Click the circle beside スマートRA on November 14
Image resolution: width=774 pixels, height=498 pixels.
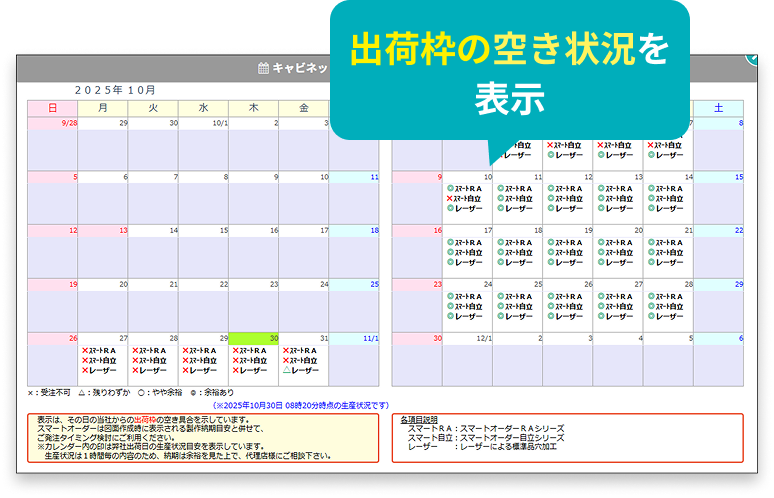tap(651, 189)
